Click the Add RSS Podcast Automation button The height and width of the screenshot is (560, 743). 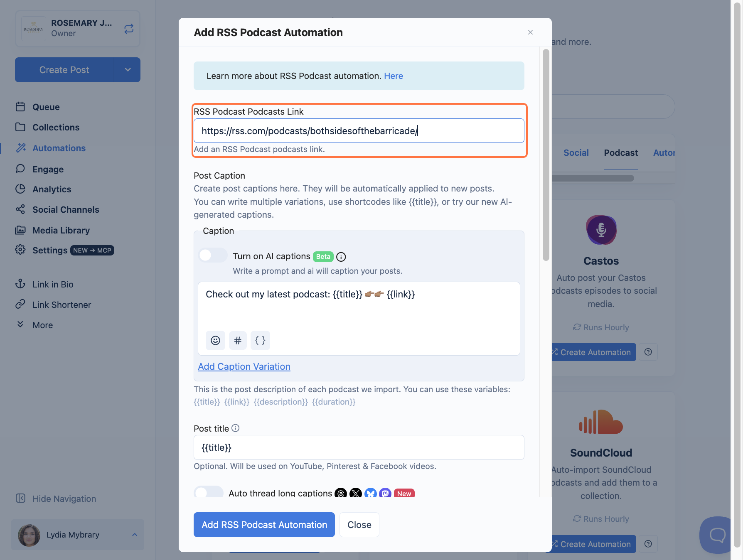tap(264, 525)
